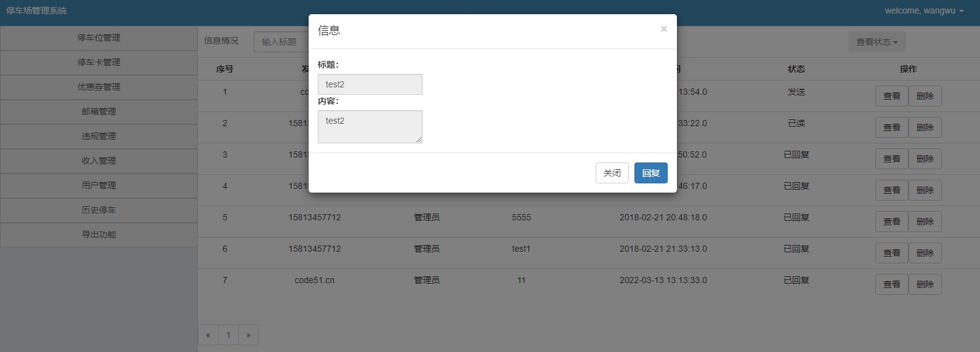Close the 信息 dialog with × icon
980x352 pixels.
[663, 29]
